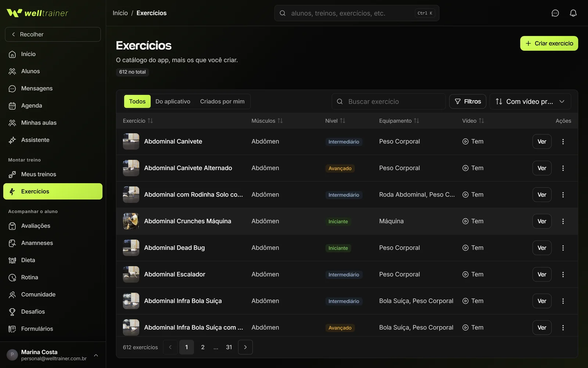588x368 pixels.
Task: Open Anamneses in the sidebar
Action: pos(53,243)
